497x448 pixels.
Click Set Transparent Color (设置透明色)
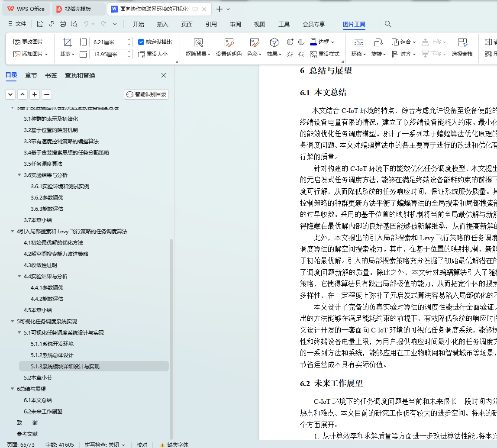click(229, 48)
